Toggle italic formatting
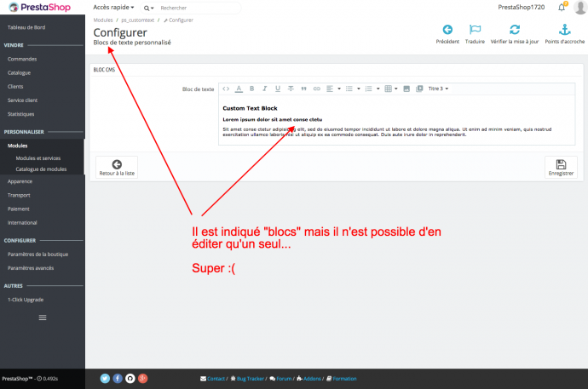Viewport: 588px width, 389px height. click(265, 89)
